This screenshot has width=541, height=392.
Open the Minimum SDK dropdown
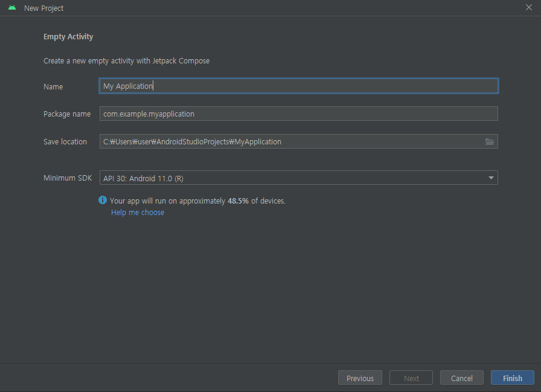[x=298, y=178]
